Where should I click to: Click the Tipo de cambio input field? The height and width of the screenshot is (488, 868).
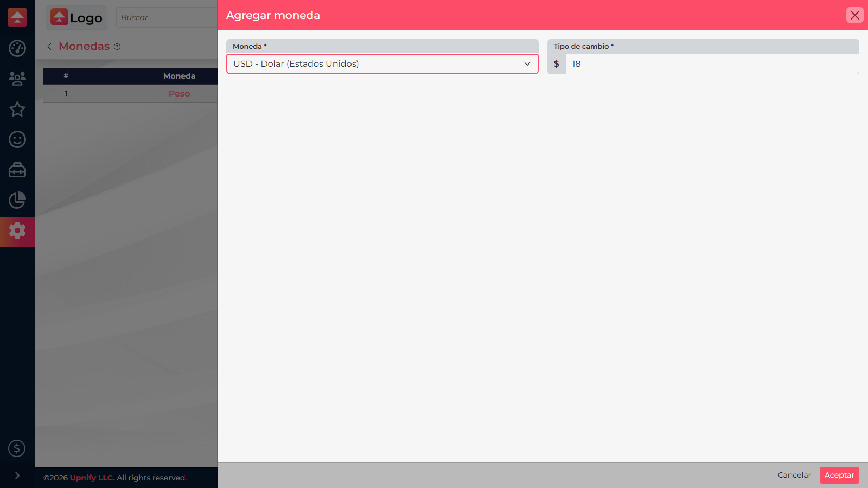tap(712, 64)
